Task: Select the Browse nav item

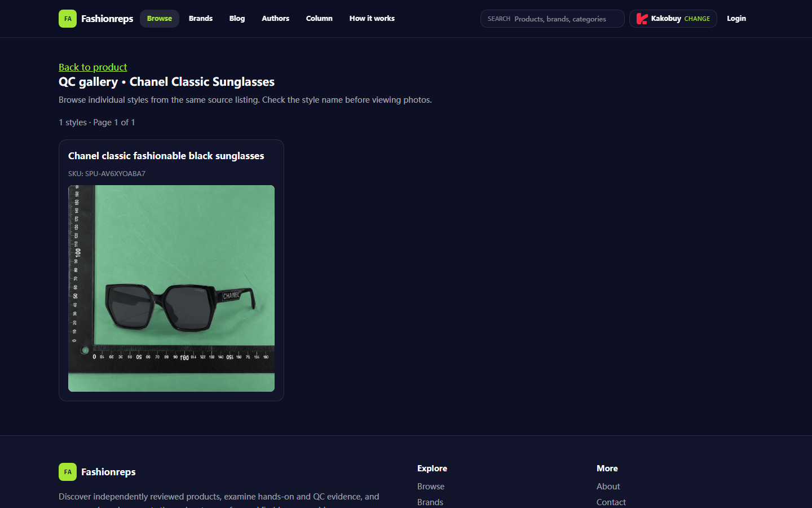Action: (x=160, y=19)
